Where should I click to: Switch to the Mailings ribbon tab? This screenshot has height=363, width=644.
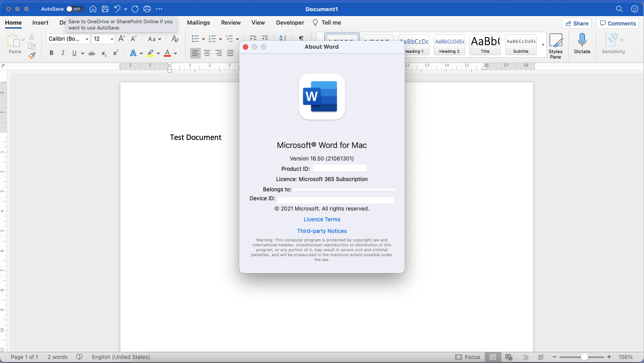(x=199, y=23)
